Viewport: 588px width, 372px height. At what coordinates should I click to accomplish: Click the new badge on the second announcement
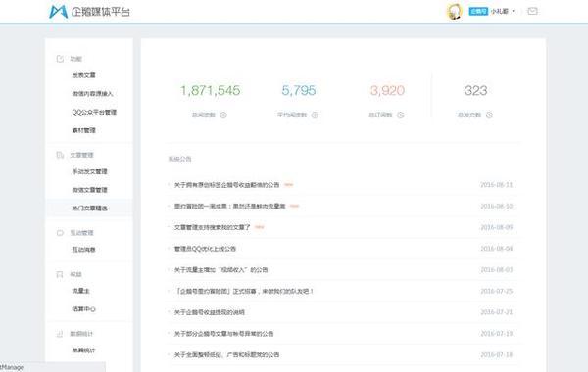tap(294, 206)
